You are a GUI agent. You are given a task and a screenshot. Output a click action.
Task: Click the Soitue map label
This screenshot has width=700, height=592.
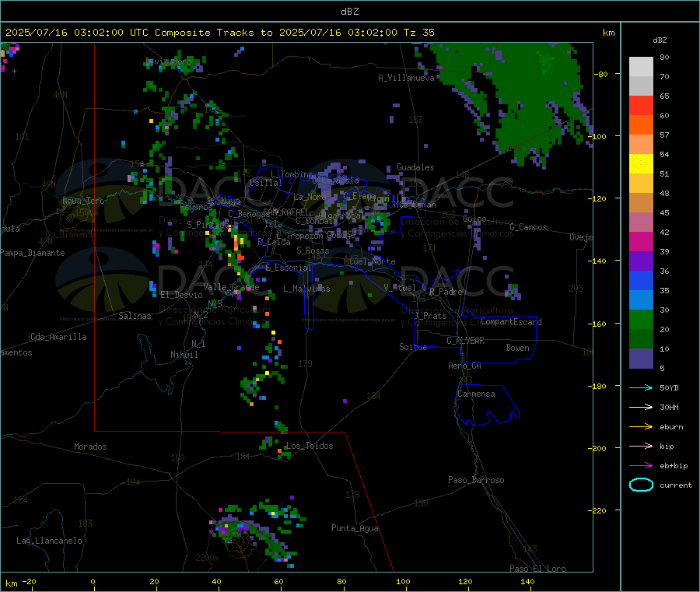pos(413,347)
